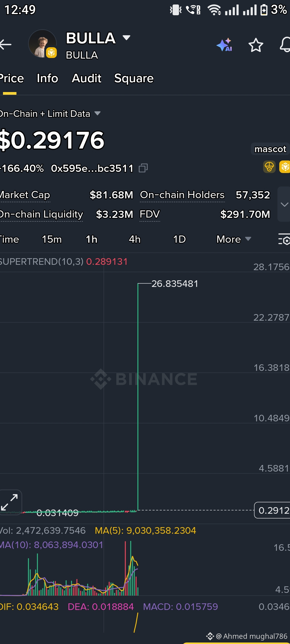
Task: Expand more stats with chevron button
Action: click(x=284, y=204)
